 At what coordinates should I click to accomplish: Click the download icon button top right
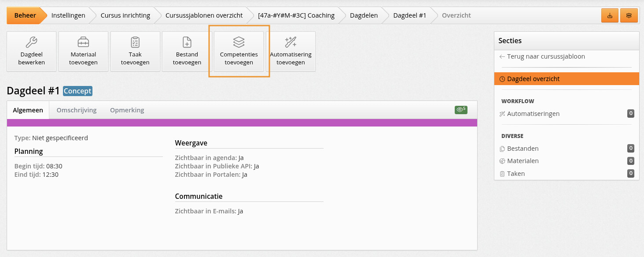pyautogui.click(x=610, y=15)
